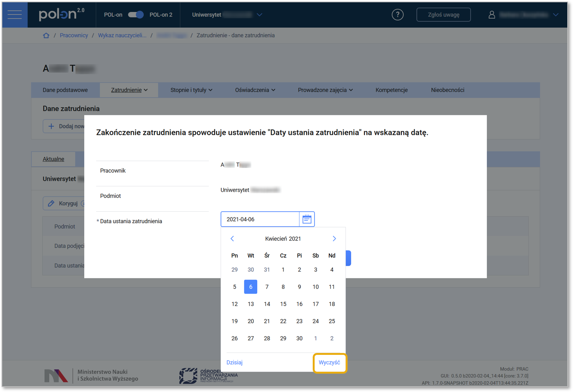Screen dimensions: 573x392
Task: Click the Zgłoś uwagę button
Action: [444, 15]
